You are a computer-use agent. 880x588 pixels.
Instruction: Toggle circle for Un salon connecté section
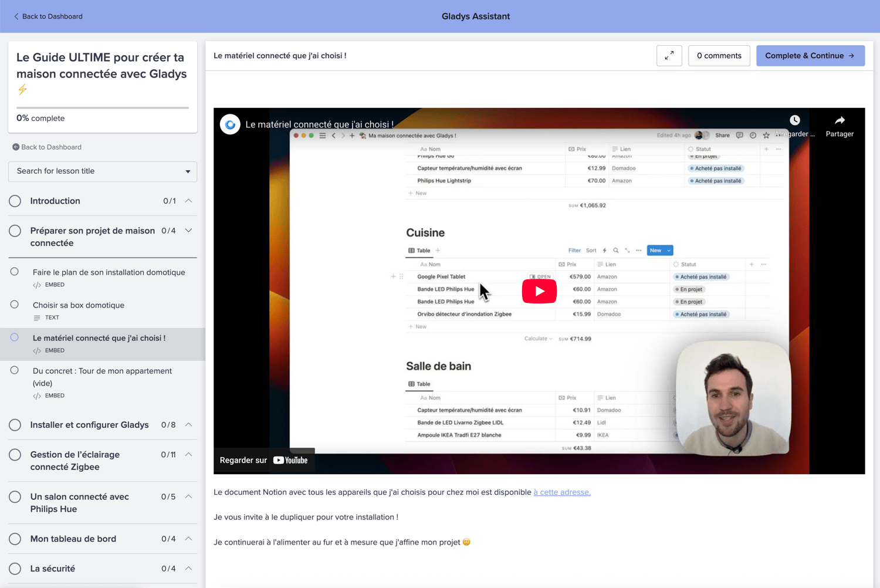coord(15,497)
